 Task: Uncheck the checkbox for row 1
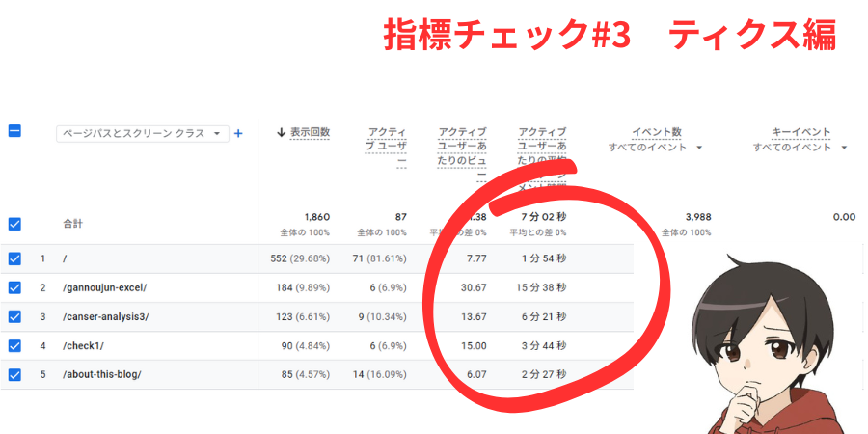14,258
